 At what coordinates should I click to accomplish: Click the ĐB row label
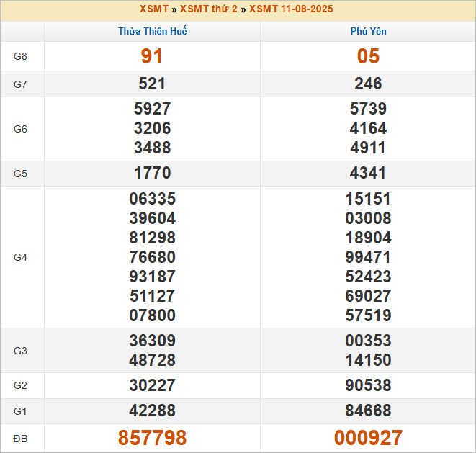pos(20,438)
